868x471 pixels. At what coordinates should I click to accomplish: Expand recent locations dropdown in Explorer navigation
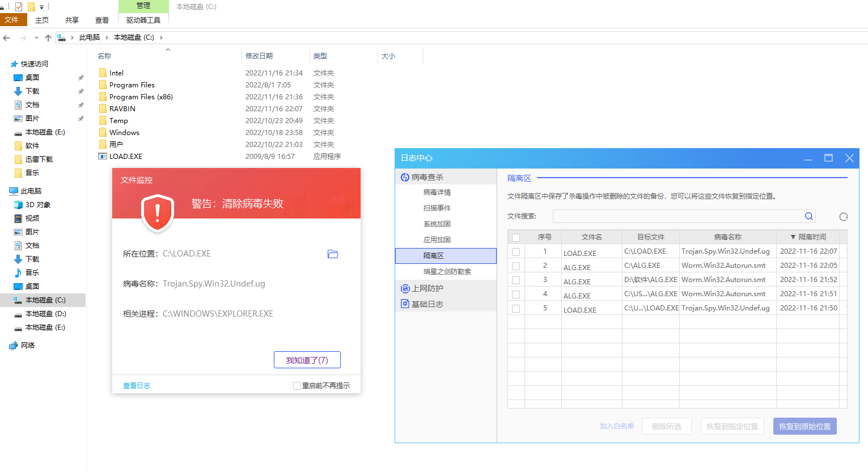[x=36, y=38]
